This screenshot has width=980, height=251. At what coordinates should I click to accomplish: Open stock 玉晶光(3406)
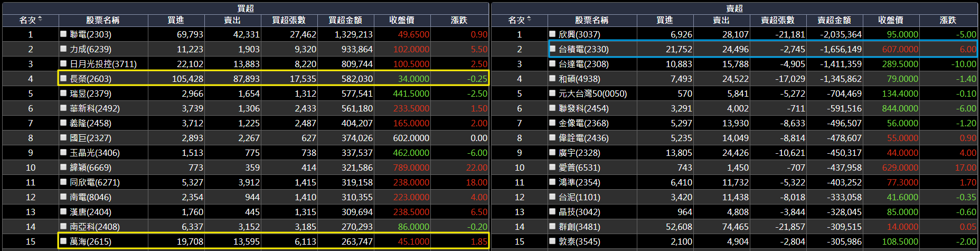coord(95,153)
